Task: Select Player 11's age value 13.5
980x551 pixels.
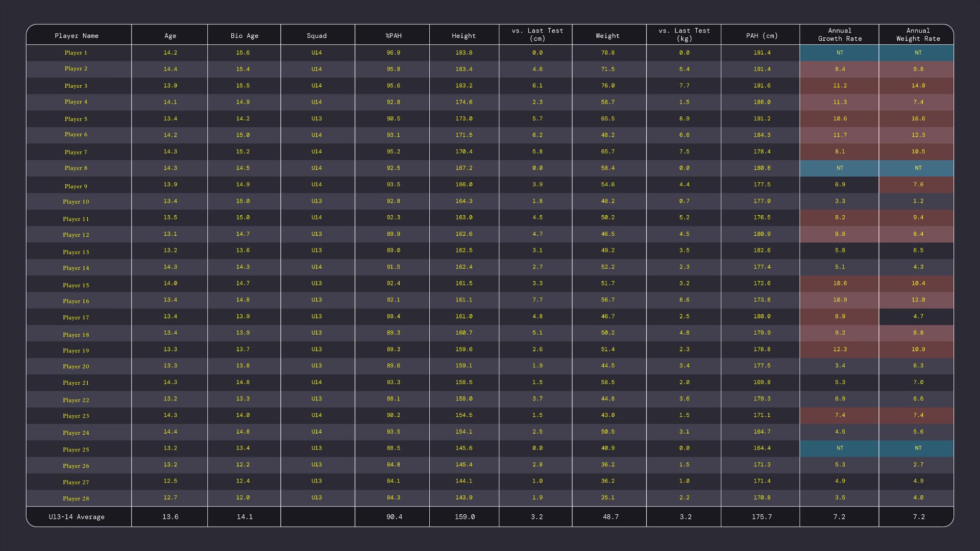Action: [170, 217]
